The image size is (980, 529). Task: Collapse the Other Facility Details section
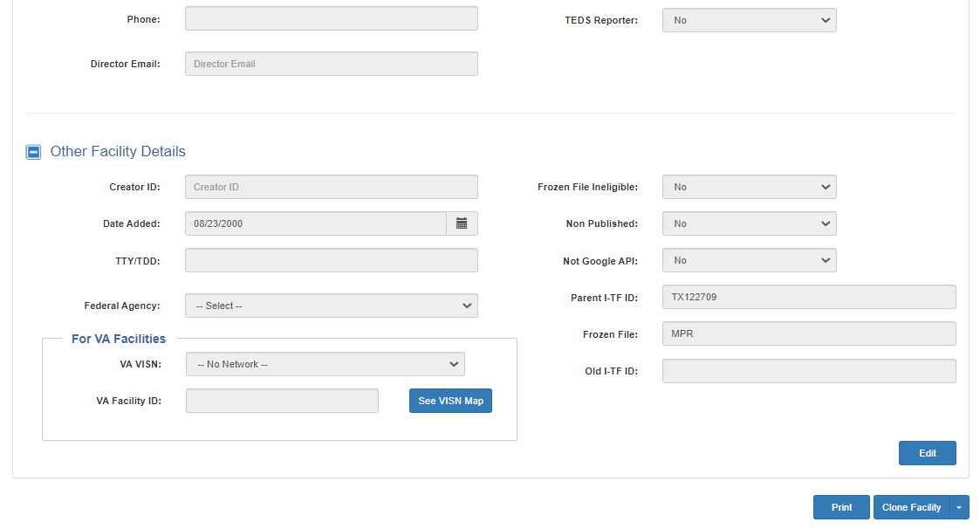(x=33, y=152)
